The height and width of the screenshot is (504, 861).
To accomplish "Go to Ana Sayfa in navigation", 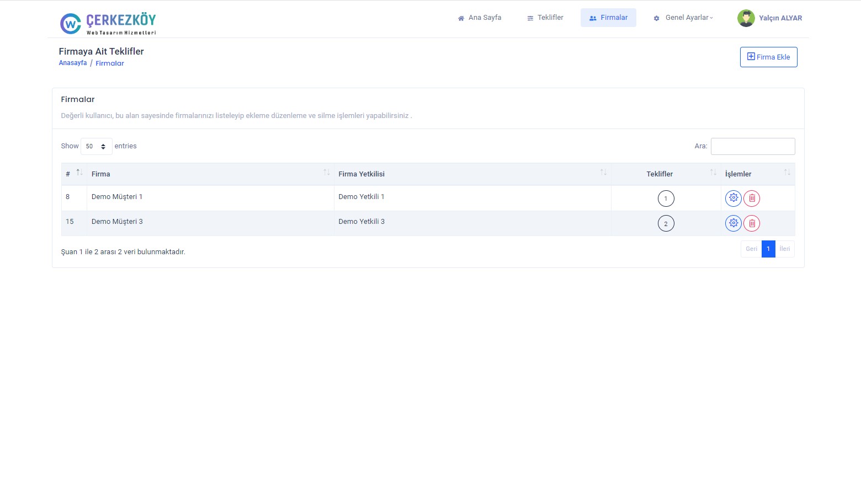I will pyautogui.click(x=480, y=18).
